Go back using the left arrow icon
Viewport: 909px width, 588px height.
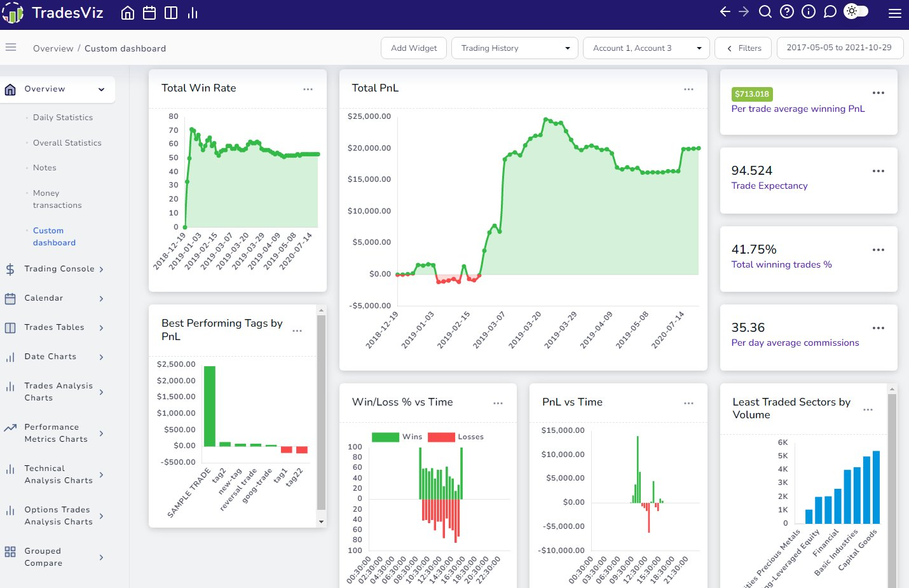[725, 12]
